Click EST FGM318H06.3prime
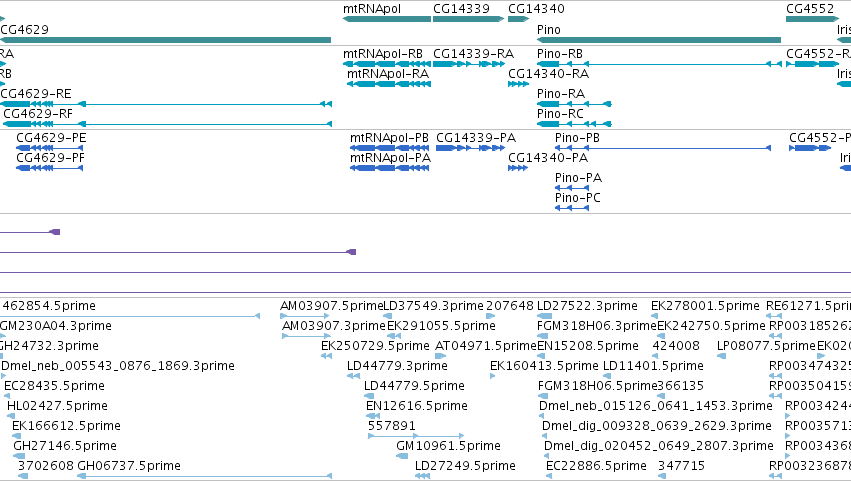The width and height of the screenshot is (851, 481). [x=597, y=326]
